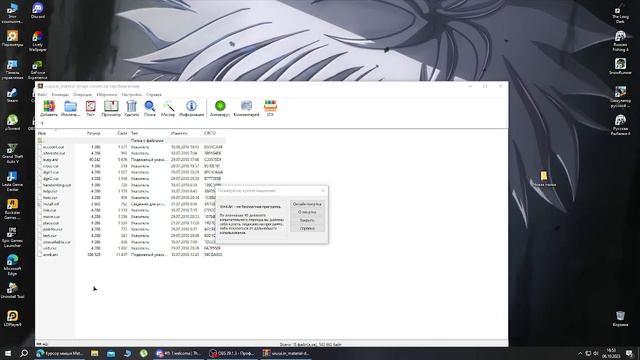Click the Извлечь (Extract) folder icon

70,109
